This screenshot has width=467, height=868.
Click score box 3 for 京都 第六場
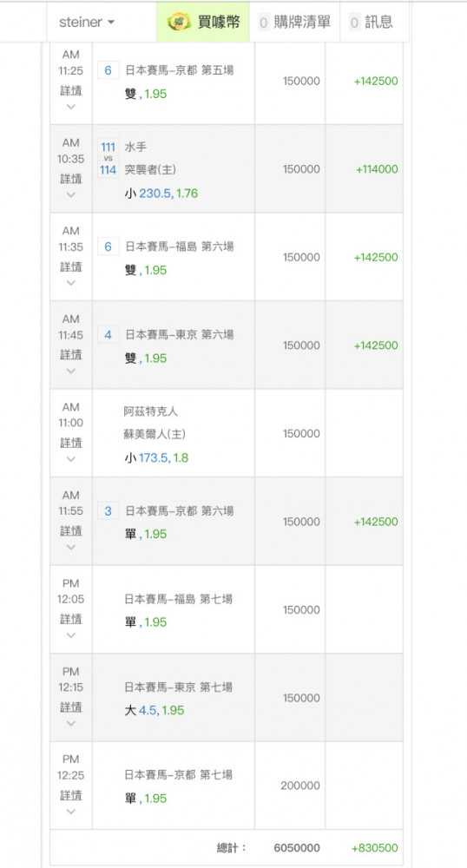108,511
